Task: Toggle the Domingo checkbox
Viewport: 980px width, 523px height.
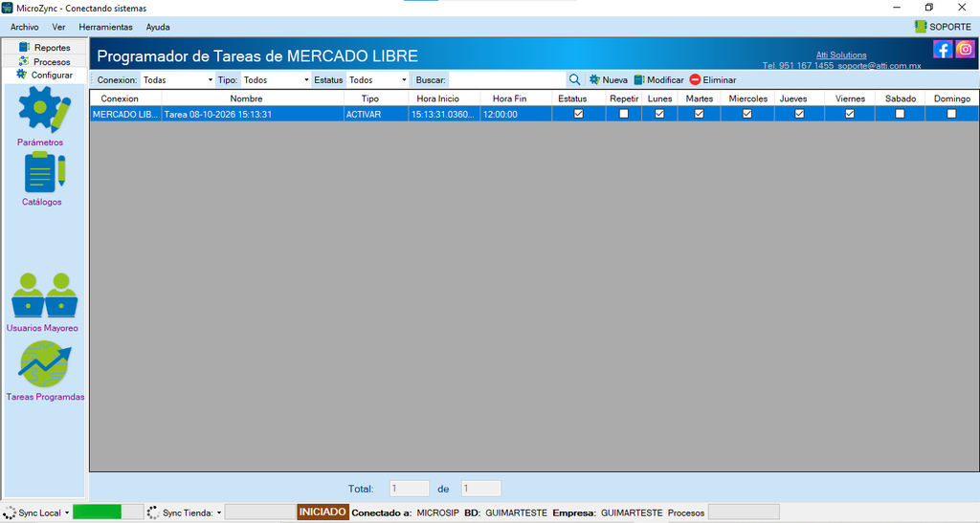Action: (951, 114)
